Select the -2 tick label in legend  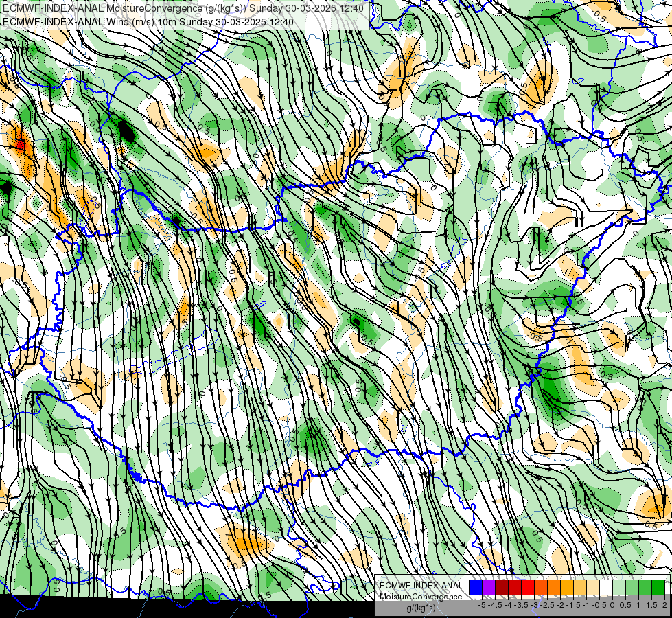(560, 605)
